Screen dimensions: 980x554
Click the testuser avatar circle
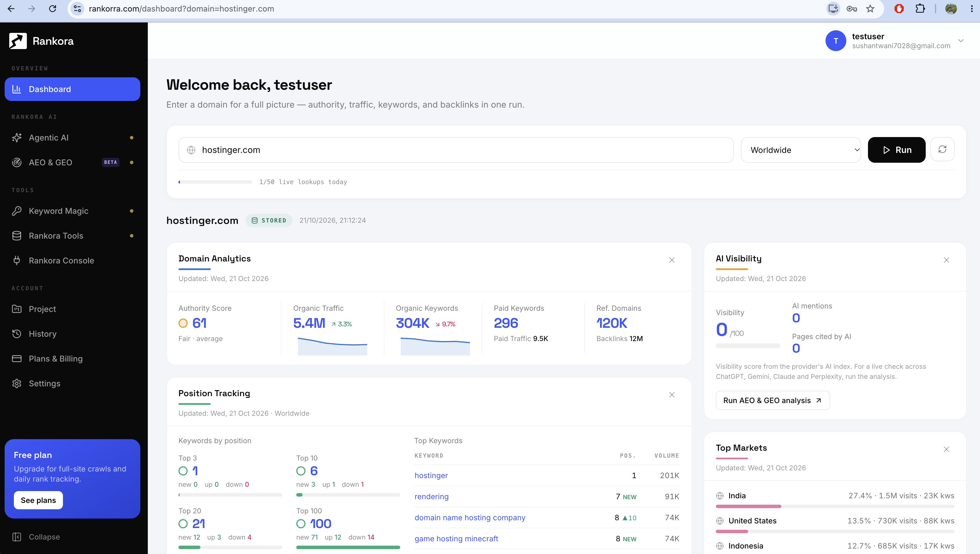835,41
